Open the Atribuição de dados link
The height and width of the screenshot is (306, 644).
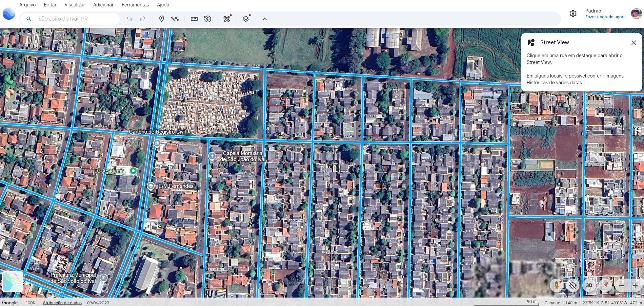62,303
